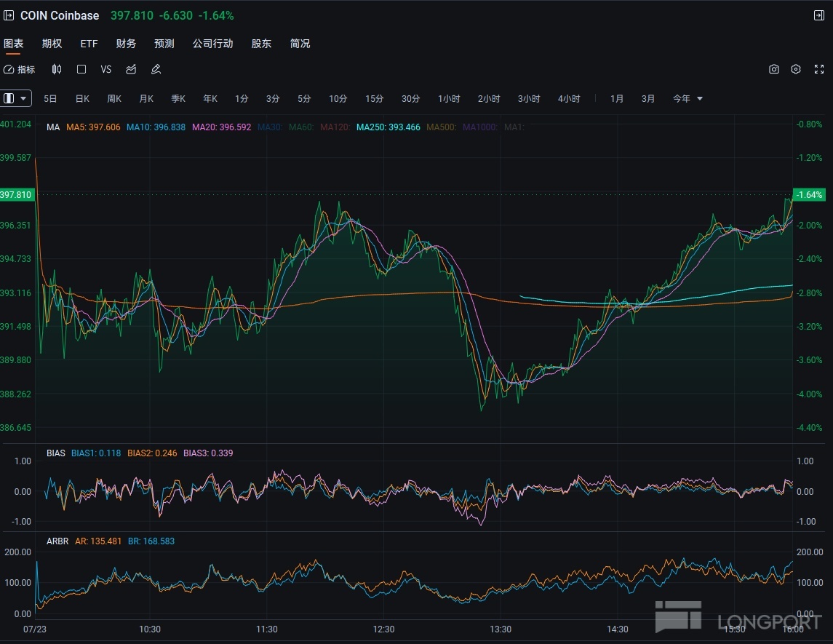Open the VS stock comparison tool
This screenshot has height=644, width=833.
pyautogui.click(x=106, y=69)
